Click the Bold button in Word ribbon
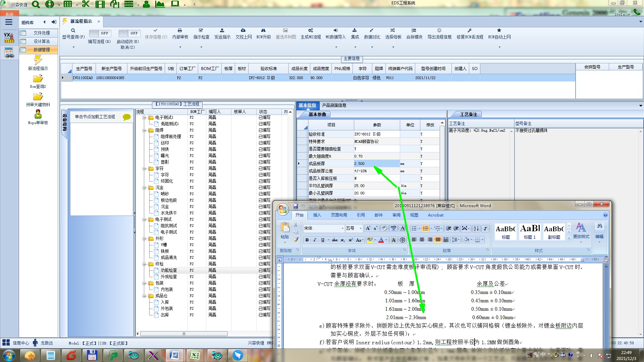Image resolution: width=644 pixels, height=362 pixels. pos(307,240)
